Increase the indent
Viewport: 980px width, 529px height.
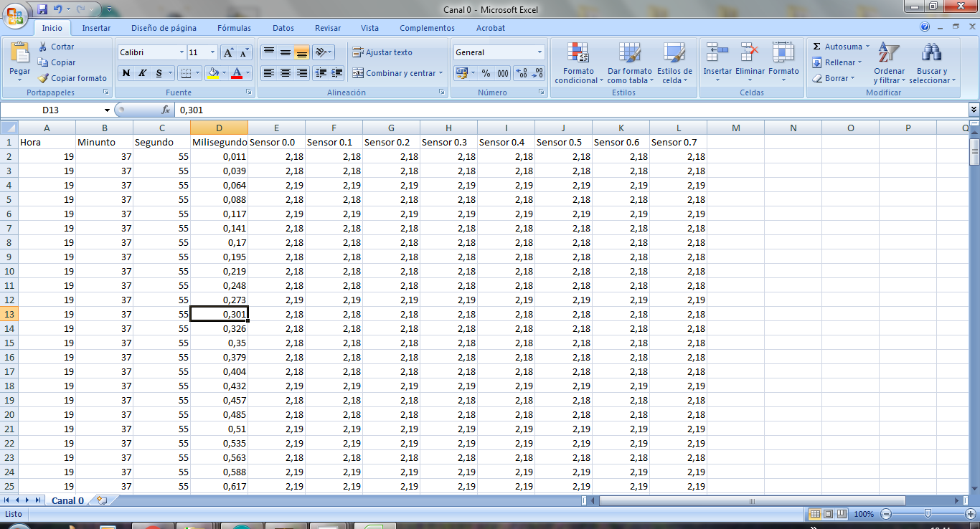(337, 73)
